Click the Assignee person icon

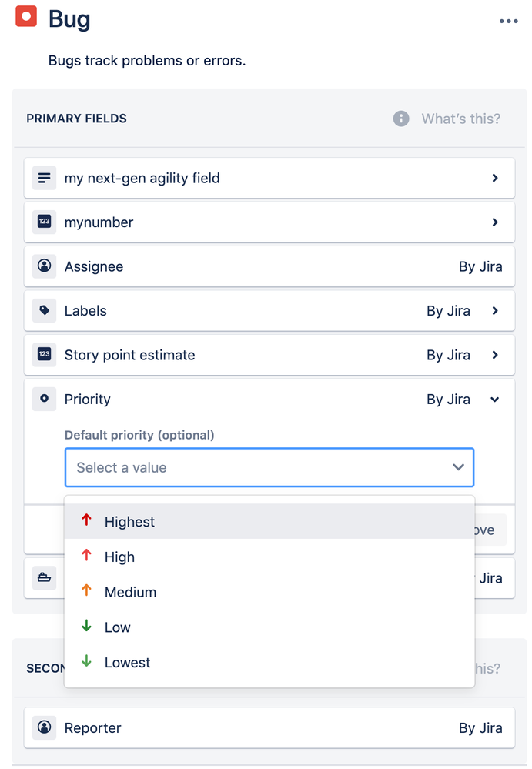coord(45,266)
